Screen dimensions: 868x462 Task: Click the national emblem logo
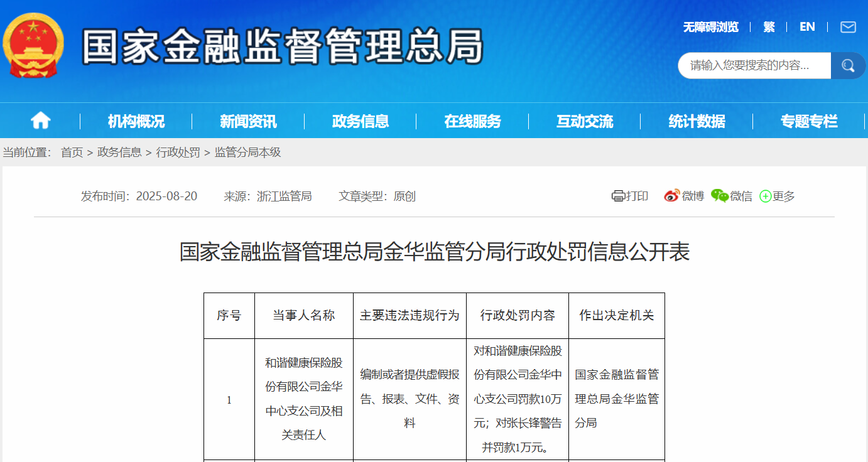(33, 45)
